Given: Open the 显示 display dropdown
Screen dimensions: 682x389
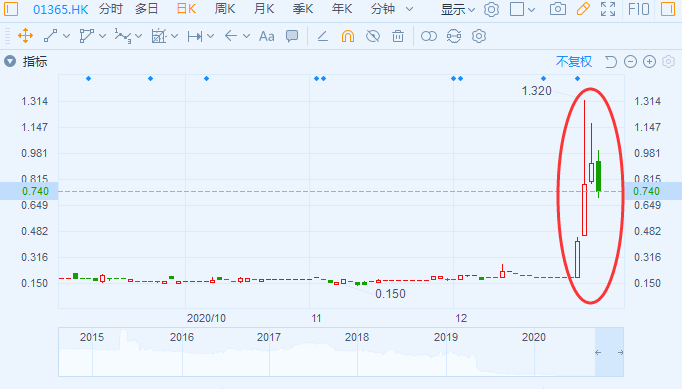Looking at the screenshot, I should [x=458, y=9].
